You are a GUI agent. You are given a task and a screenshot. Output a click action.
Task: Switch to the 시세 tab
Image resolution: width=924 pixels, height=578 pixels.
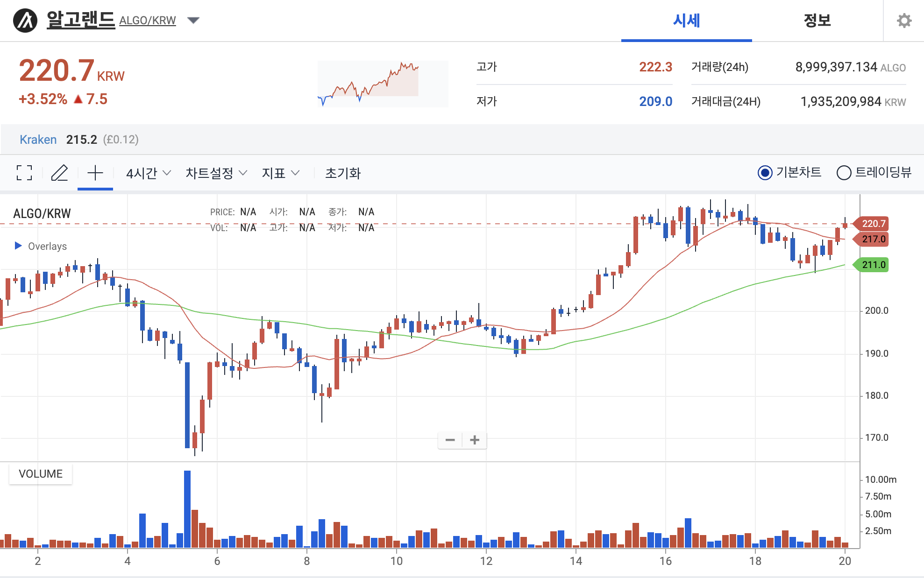tap(686, 21)
